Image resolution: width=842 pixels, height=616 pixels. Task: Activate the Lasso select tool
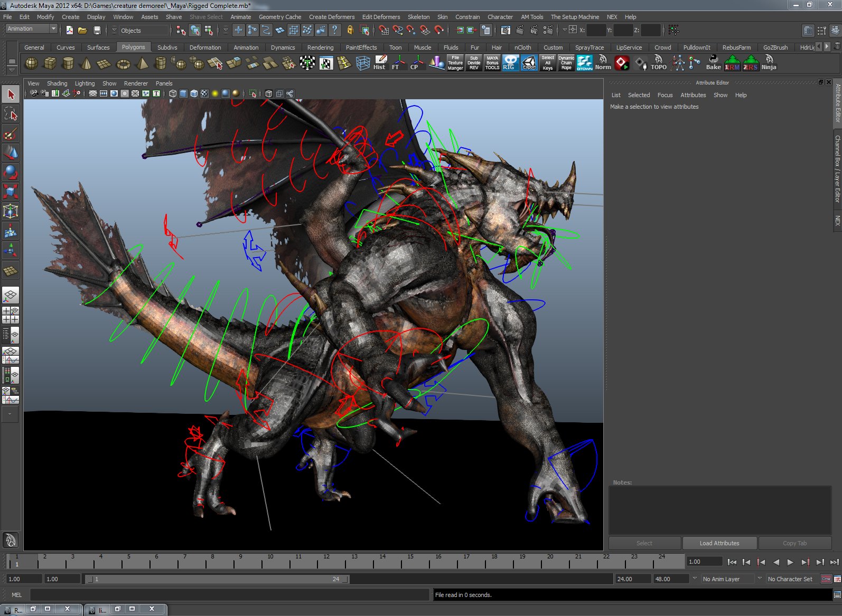point(11,114)
